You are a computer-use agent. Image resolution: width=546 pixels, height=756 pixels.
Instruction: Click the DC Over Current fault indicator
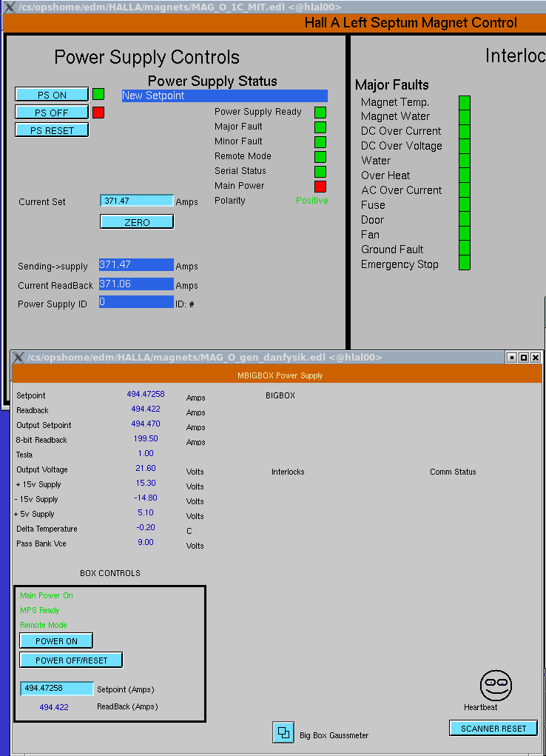[465, 132]
